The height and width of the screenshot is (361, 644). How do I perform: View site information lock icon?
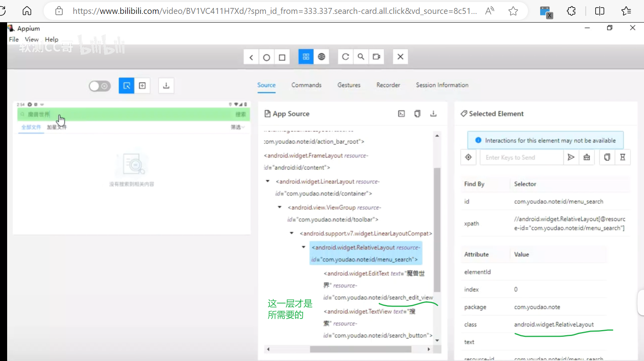coord(59,11)
